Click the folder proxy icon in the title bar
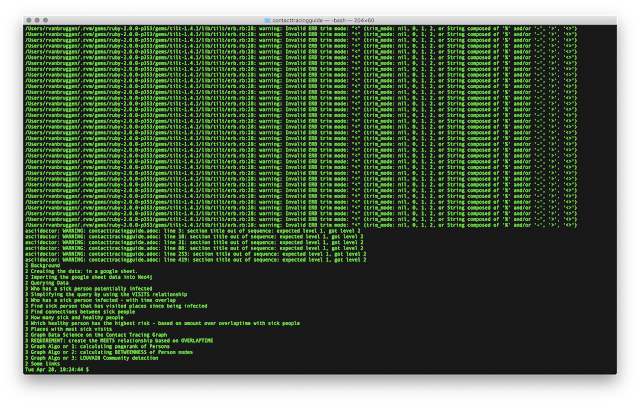 pyautogui.click(x=267, y=20)
